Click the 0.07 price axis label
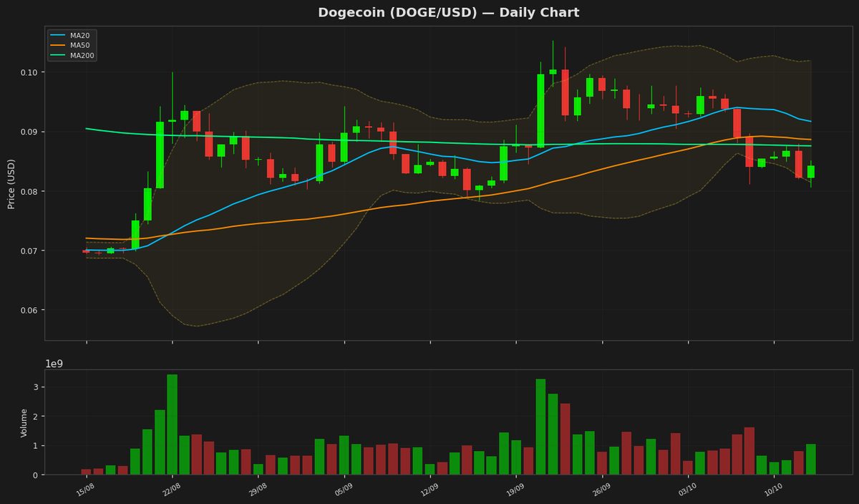 tap(29, 251)
